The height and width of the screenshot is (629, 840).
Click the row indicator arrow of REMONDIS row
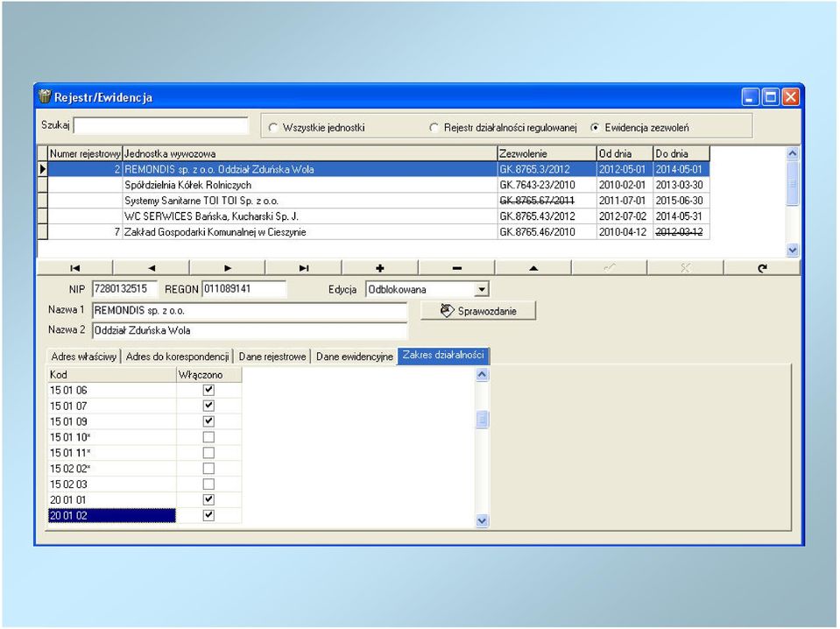point(42,169)
